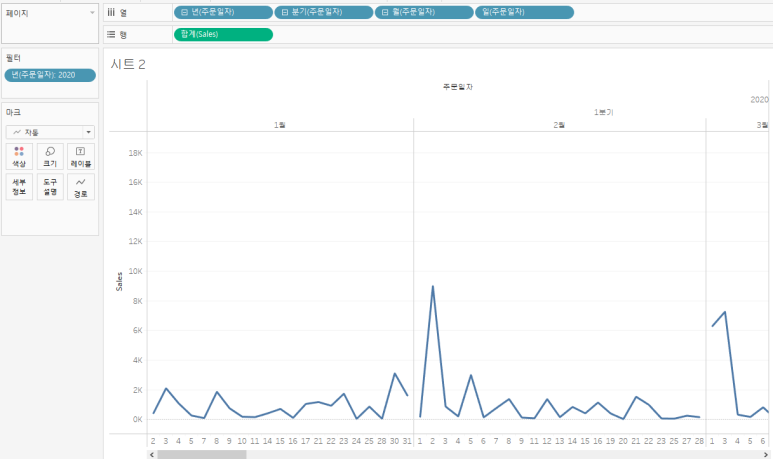Open the 경로 path mark card
Viewport: 773px width, 459px height.
coord(81,187)
